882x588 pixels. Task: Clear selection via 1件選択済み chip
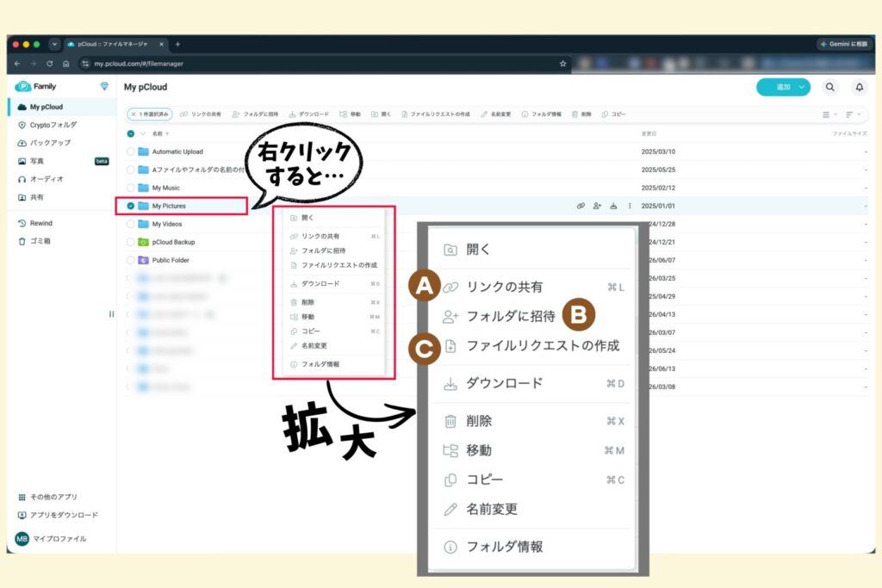(150, 115)
